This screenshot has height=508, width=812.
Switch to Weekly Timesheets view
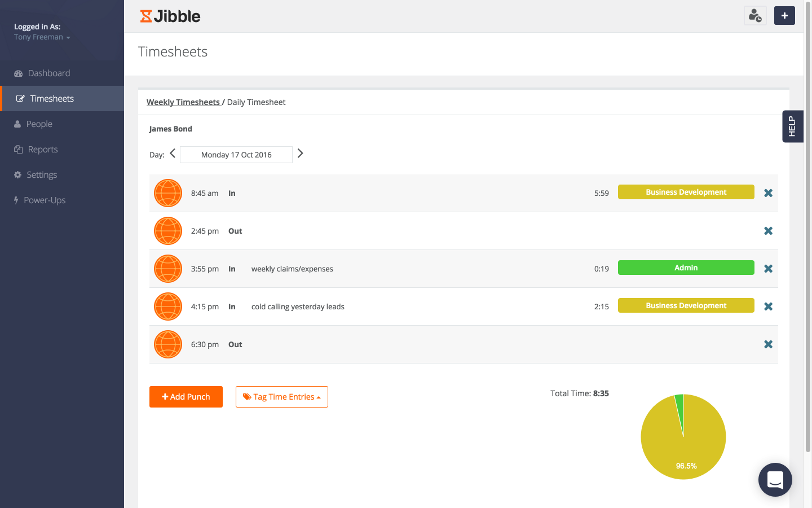(183, 102)
